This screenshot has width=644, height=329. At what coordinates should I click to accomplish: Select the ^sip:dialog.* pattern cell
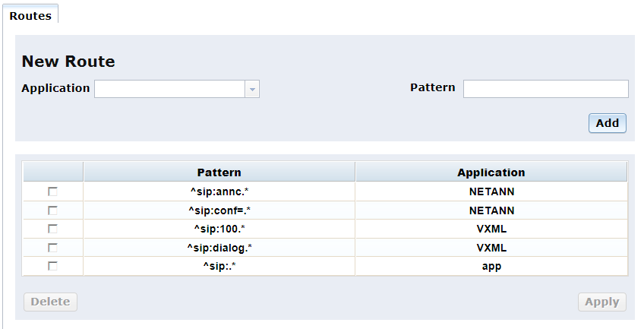click(219, 248)
